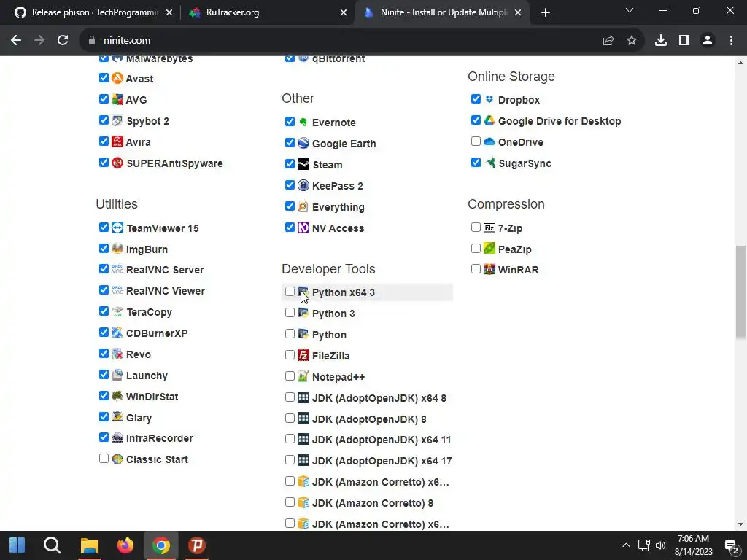
Task: Check the JDK (Amazon Corretto) 8 checkbox
Action: [x=290, y=502]
